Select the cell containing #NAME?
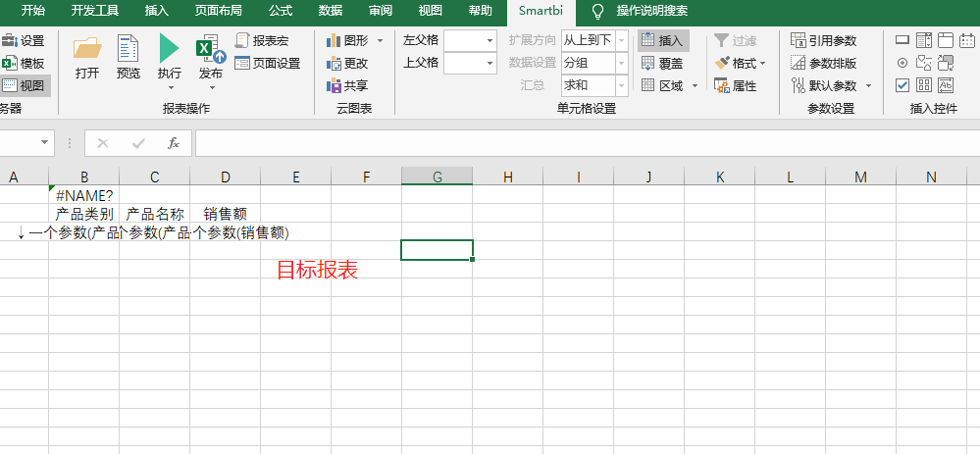This screenshot has width=980, height=454. (x=83, y=195)
